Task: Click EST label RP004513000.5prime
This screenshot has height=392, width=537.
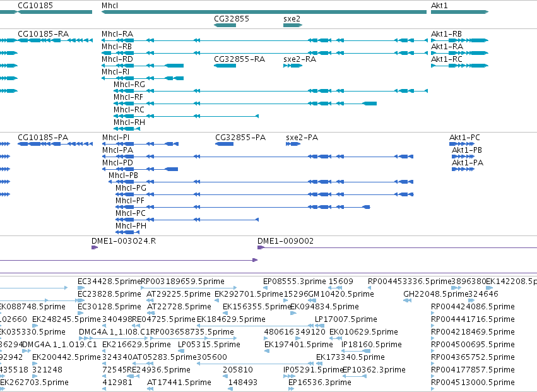Action: click(473, 383)
